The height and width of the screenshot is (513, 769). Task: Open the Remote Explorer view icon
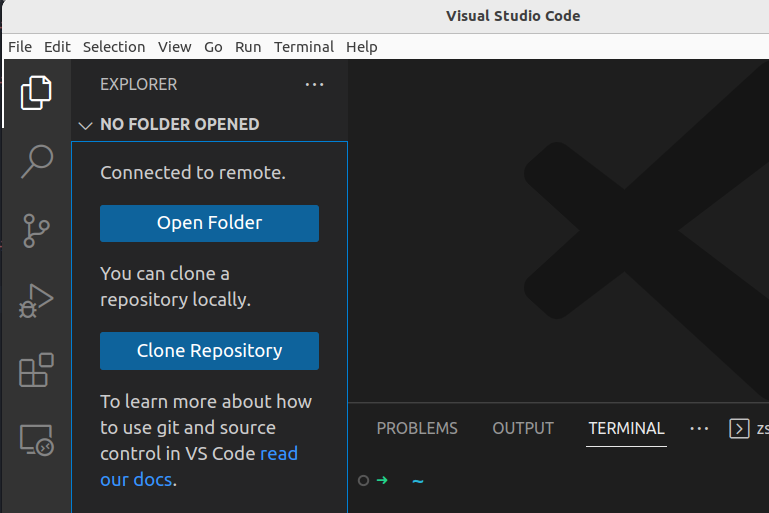point(36,439)
